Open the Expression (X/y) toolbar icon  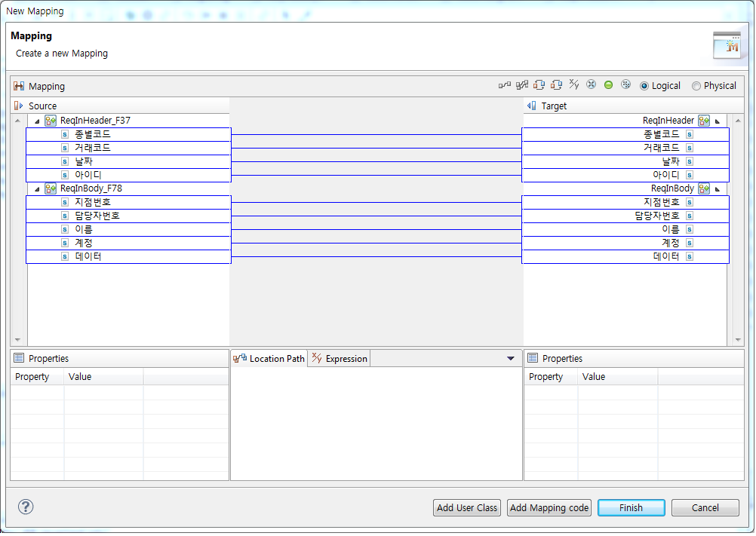click(x=574, y=85)
